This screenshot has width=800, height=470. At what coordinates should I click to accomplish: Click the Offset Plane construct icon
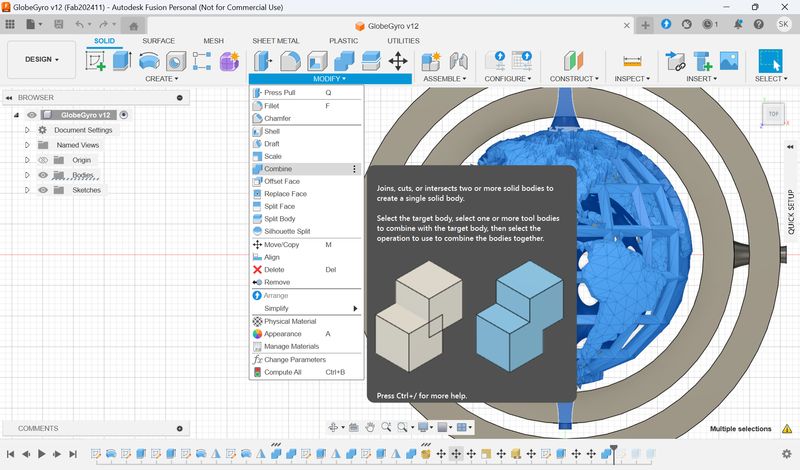(573, 61)
